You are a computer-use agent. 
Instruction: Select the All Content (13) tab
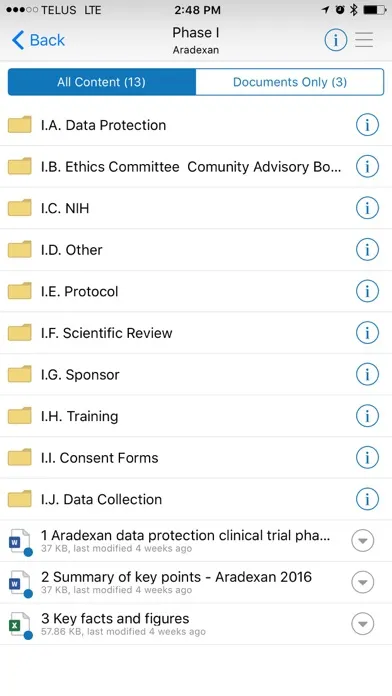[102, 82]
